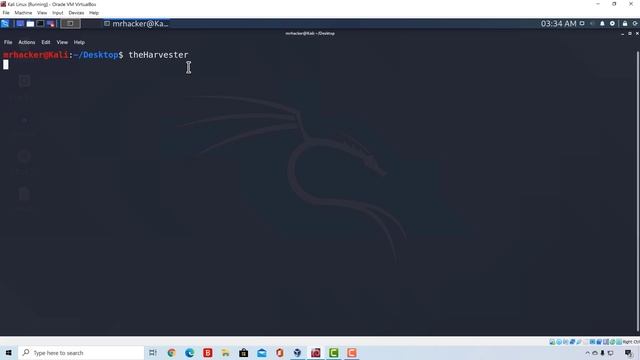Open the red B app on taskbar
Image resolution: width=640 pixels, height=360 pixels.
click(207, 353)
